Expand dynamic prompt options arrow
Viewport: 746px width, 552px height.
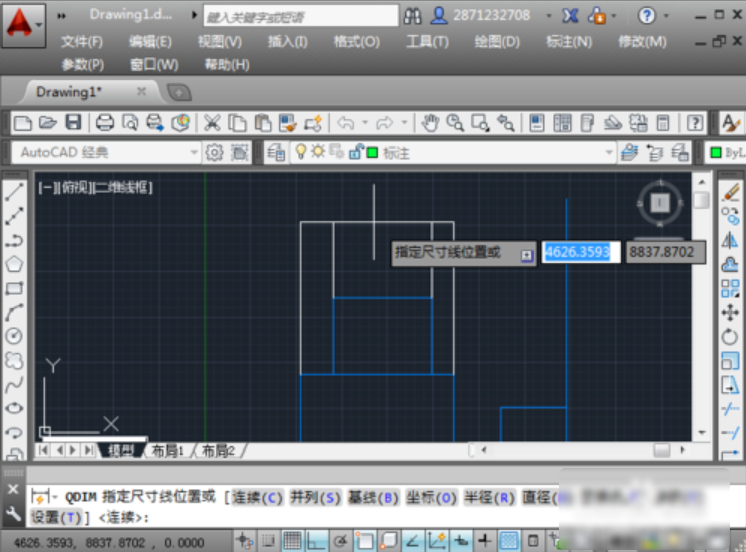(x=526, y=254)
